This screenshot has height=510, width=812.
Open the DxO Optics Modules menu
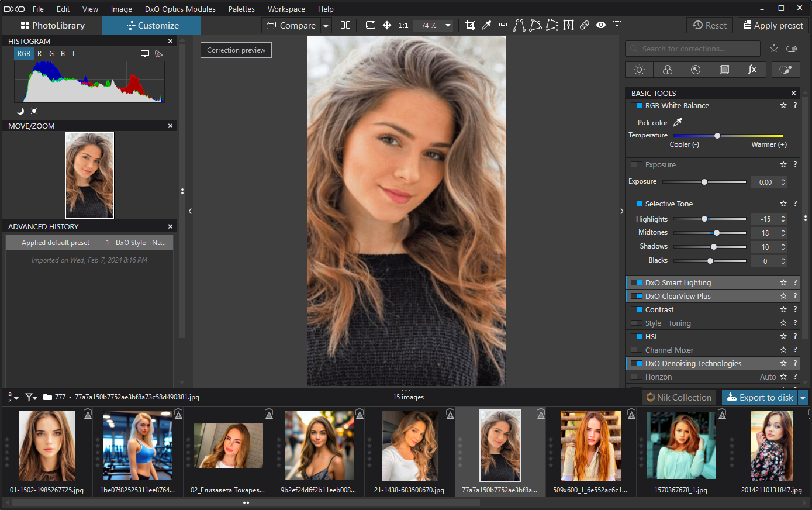pyautogui.click(x=179, y=9)
